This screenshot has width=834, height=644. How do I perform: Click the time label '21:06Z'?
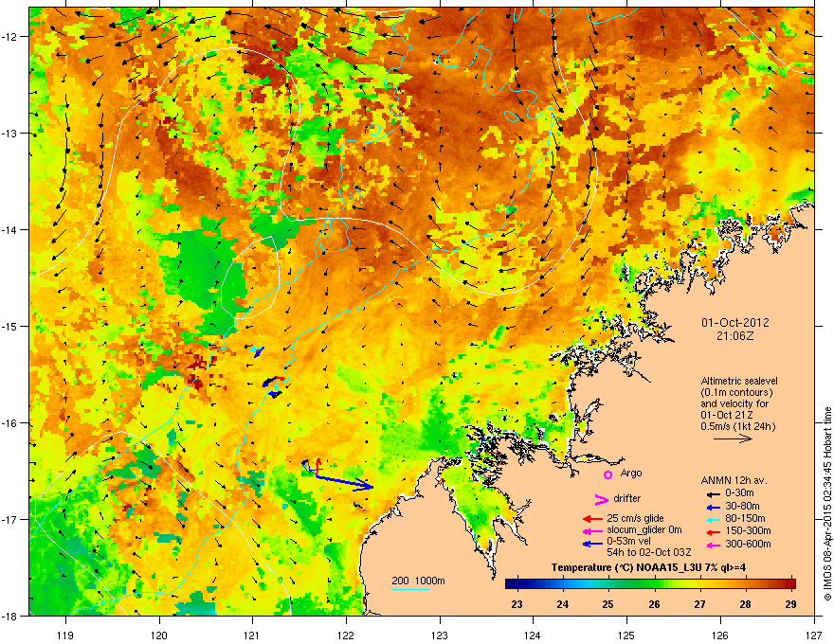pyautogui.click(x=735, y=336)
